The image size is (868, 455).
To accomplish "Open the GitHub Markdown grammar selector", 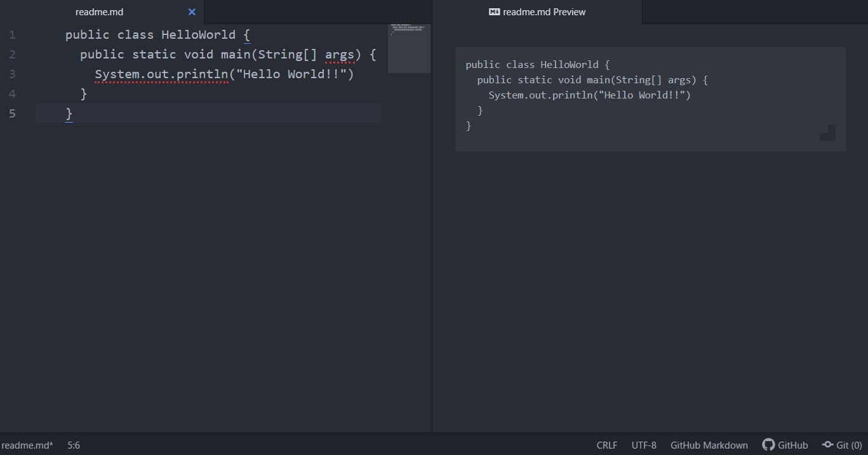I will tap(709, 445).
